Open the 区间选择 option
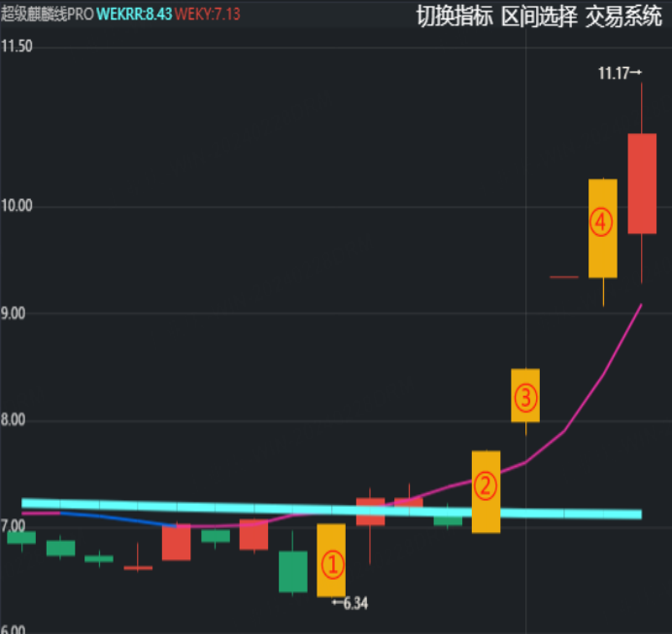Screen dimensions: 672x634 coord(539,17)
